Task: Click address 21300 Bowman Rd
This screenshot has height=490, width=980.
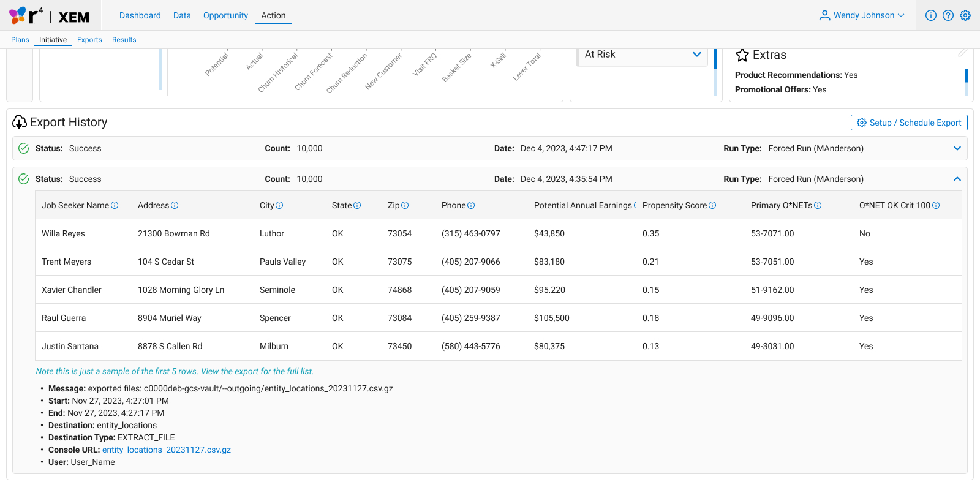Action: pyautogui.click(x=174, y=233)
